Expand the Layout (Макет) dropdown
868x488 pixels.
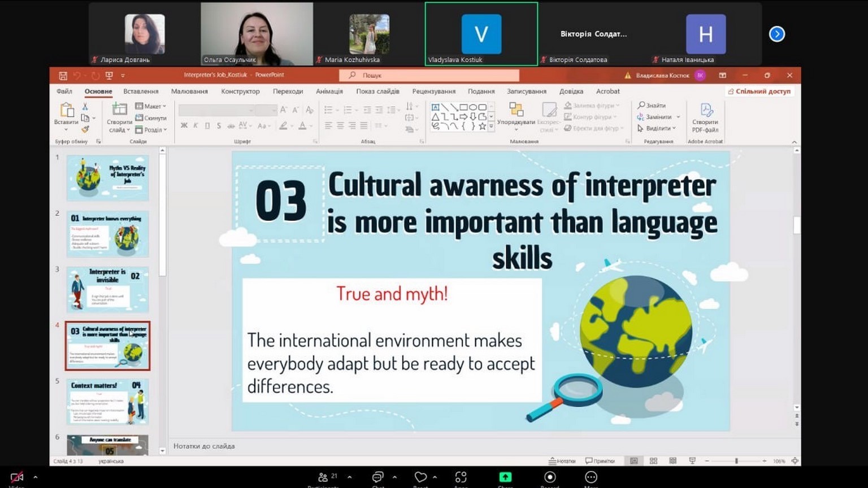[x=151, y=106]
